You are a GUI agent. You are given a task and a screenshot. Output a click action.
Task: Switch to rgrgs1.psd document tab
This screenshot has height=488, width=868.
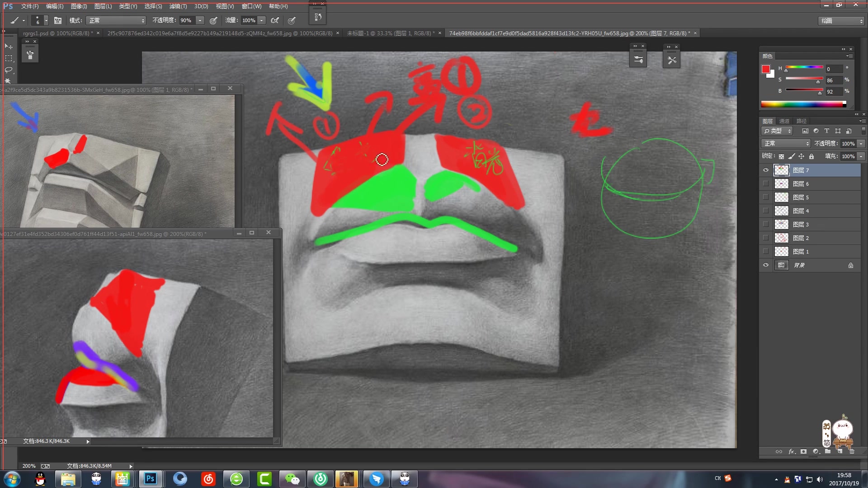tap(57, 33)
